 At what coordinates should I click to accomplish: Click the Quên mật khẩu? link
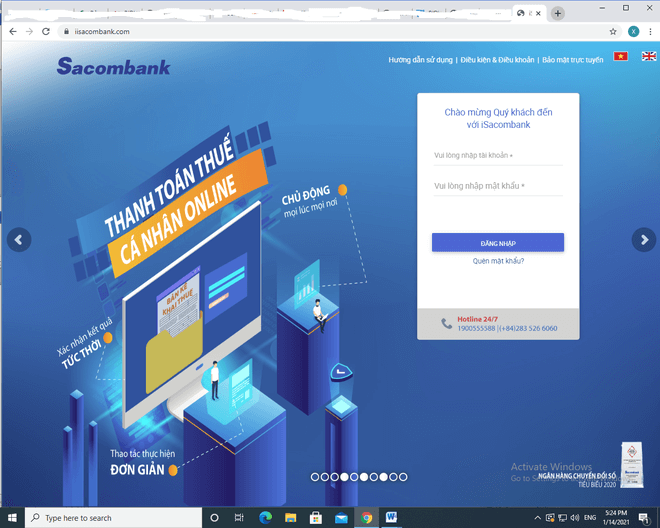point(498,261)
